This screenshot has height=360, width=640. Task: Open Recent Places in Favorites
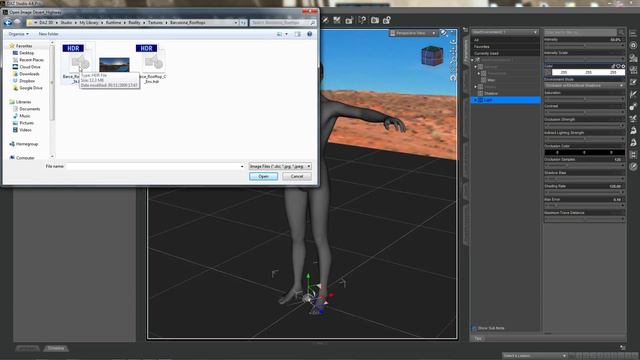[x=28, y=60]
